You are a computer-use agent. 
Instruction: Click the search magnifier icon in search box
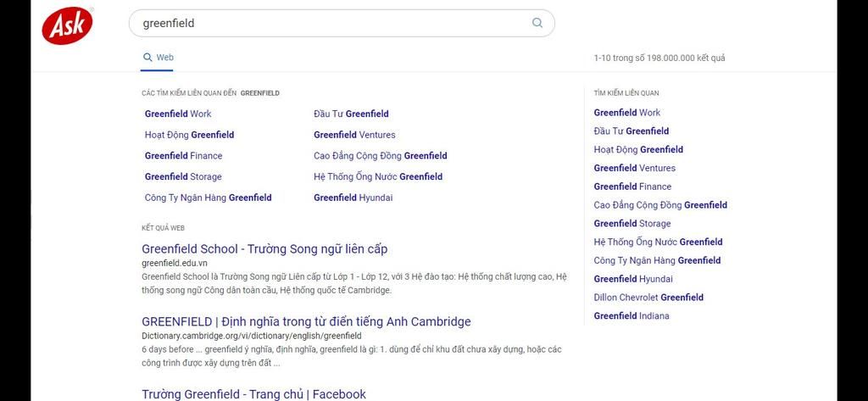click(x=537, y=23)
